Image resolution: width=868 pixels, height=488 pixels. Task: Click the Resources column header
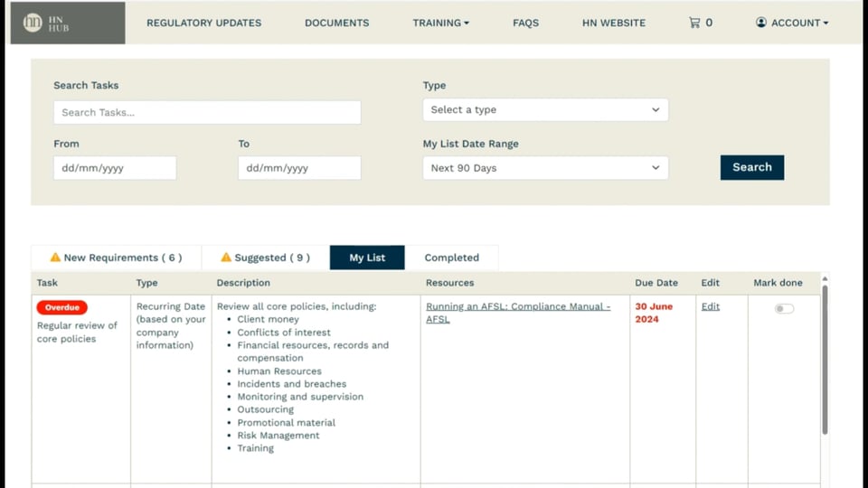[449, 283]
